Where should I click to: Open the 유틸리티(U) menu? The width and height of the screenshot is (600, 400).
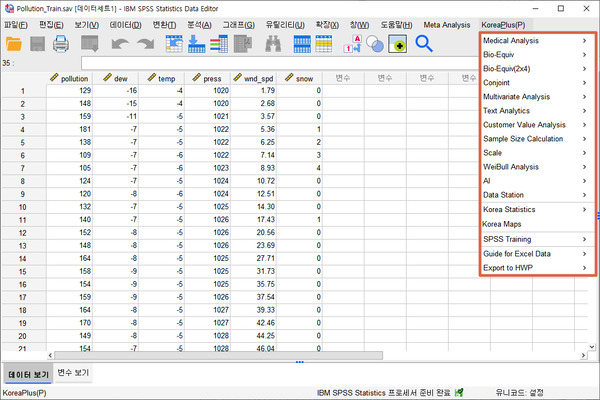[285, 25]
